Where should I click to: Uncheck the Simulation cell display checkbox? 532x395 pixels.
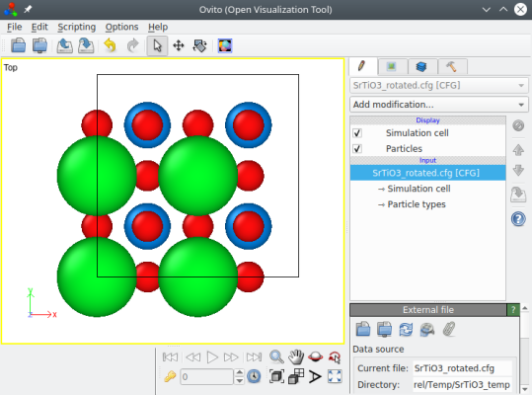[357, 133]
